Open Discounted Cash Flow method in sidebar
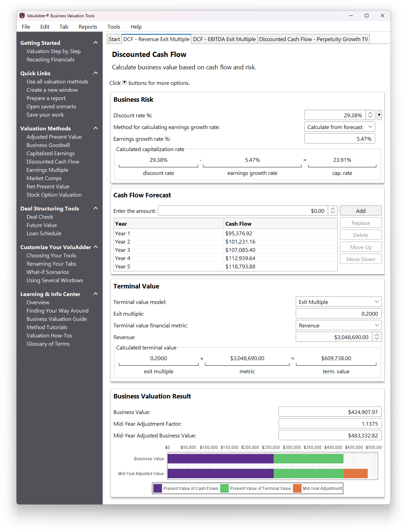The image size is (407, 532). [53, 161]
